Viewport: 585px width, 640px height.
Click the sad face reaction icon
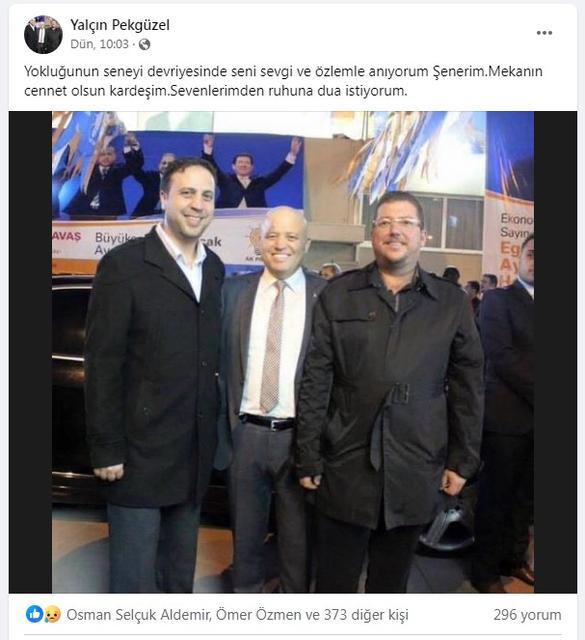[x=53, y=614]
